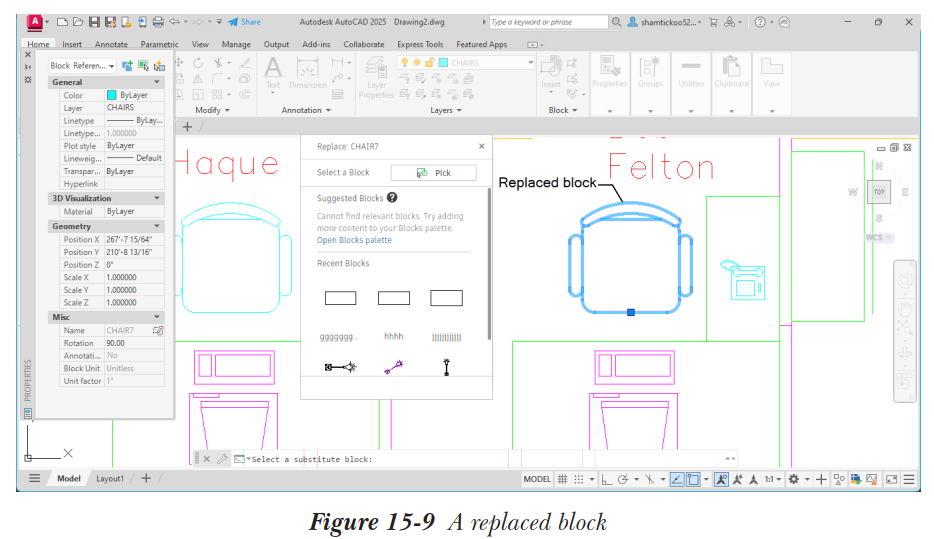Open Blocks palette link
Viewport: 934px width, 539px height.
point(354,240)
